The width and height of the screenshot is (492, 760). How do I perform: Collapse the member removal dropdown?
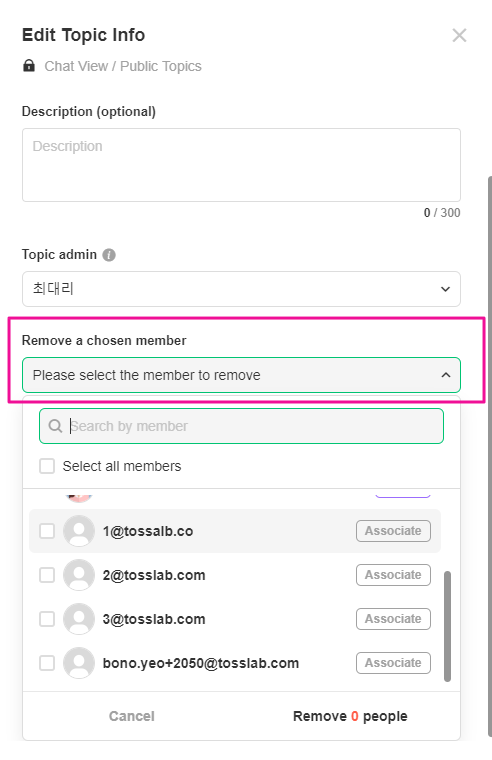pyautogui.click(x=241, y=375)
